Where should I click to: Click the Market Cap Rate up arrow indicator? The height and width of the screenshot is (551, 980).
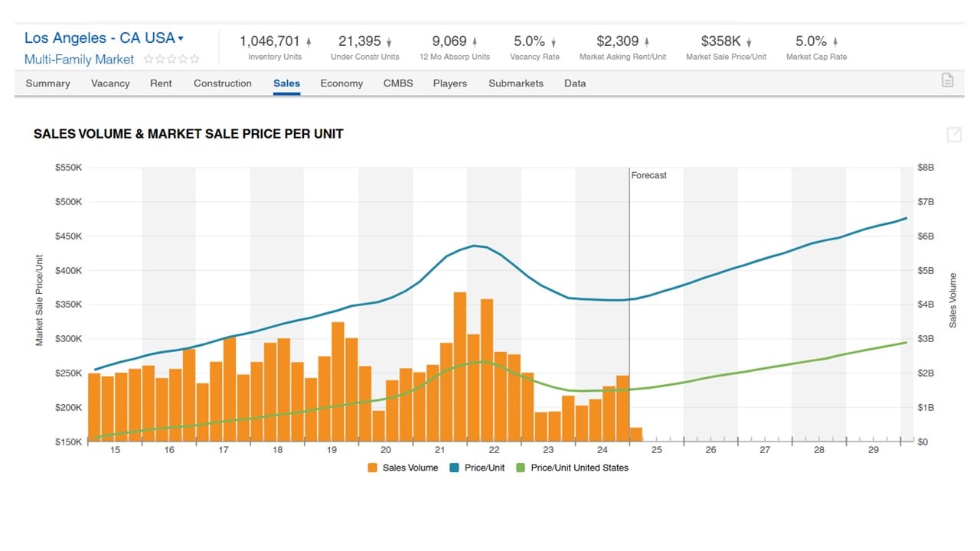pos(835,42)
